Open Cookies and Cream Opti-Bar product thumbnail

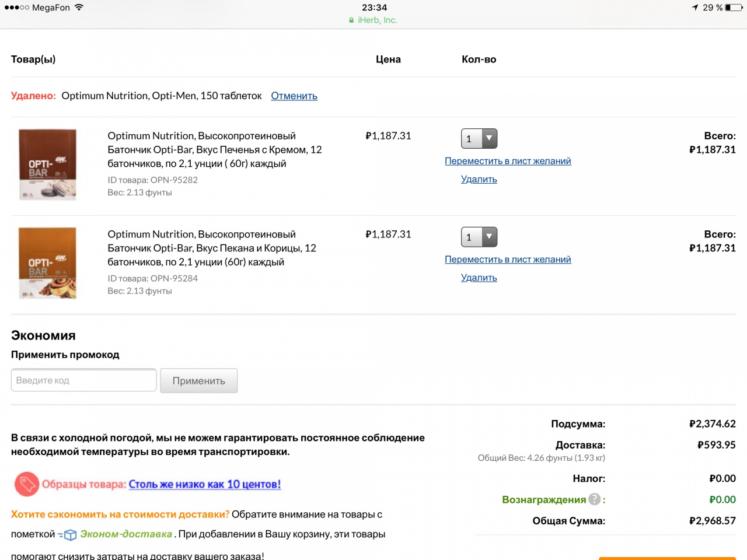click(48, 165)
